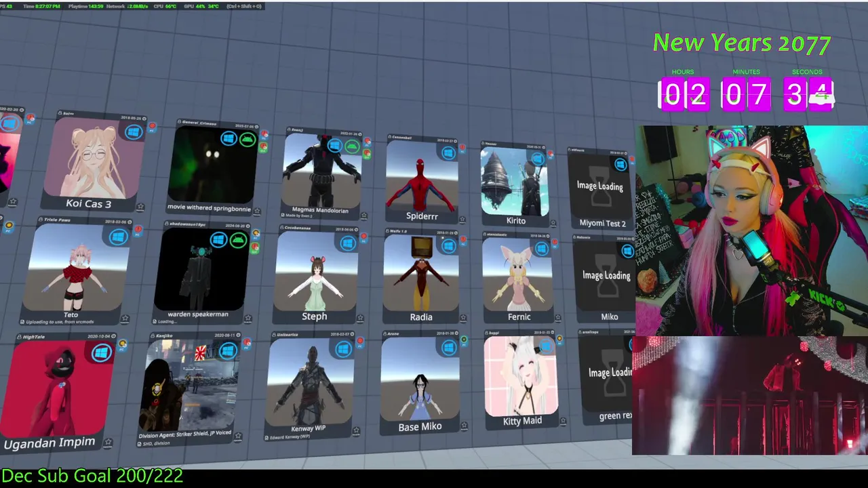Toggle favorite star on Radia card
Image resolution: width=868 pixels, height=488 pixels.
point(462,319)
